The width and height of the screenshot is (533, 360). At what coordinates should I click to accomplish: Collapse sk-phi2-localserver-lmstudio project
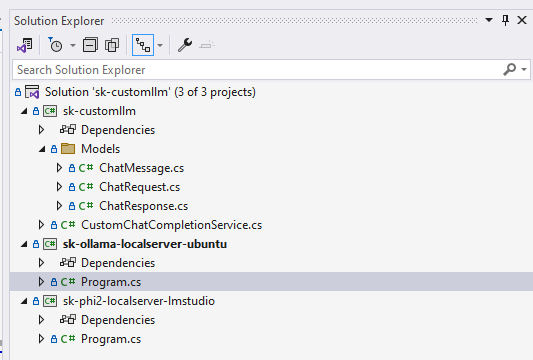(24, 301)
